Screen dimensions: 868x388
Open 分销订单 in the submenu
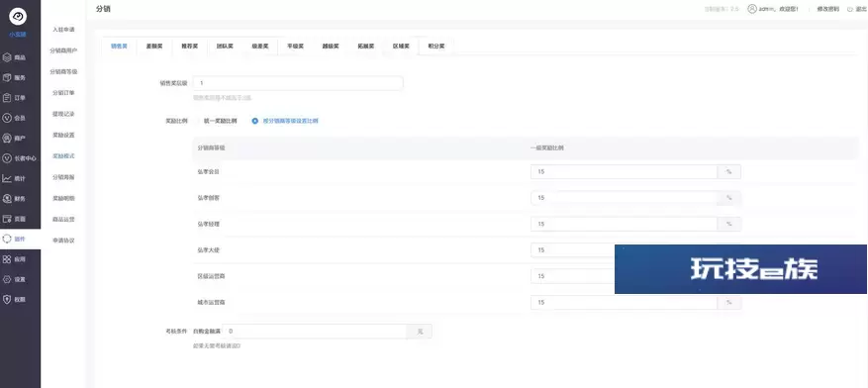[63, 92]
